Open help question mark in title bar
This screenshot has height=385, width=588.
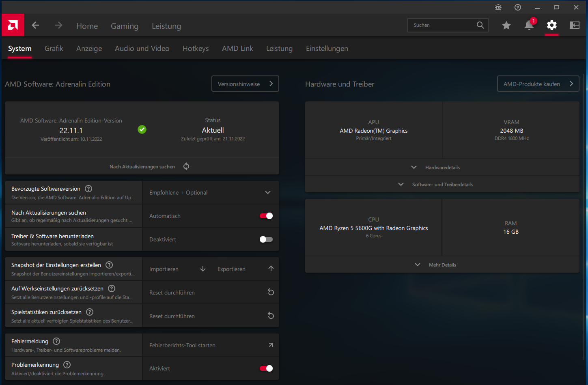point(518,7)
